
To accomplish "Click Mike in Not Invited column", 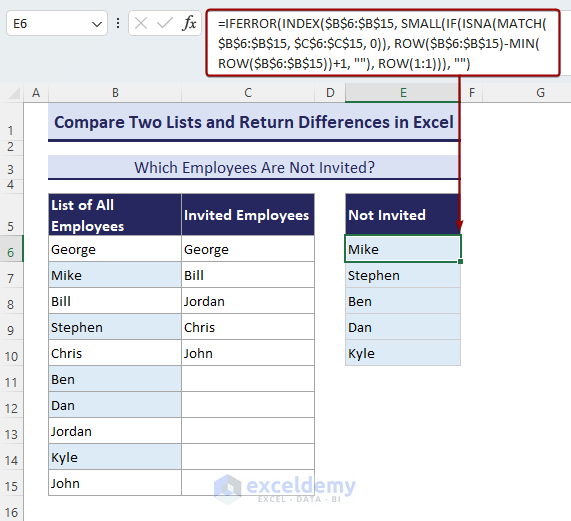I will coord(403,249).
